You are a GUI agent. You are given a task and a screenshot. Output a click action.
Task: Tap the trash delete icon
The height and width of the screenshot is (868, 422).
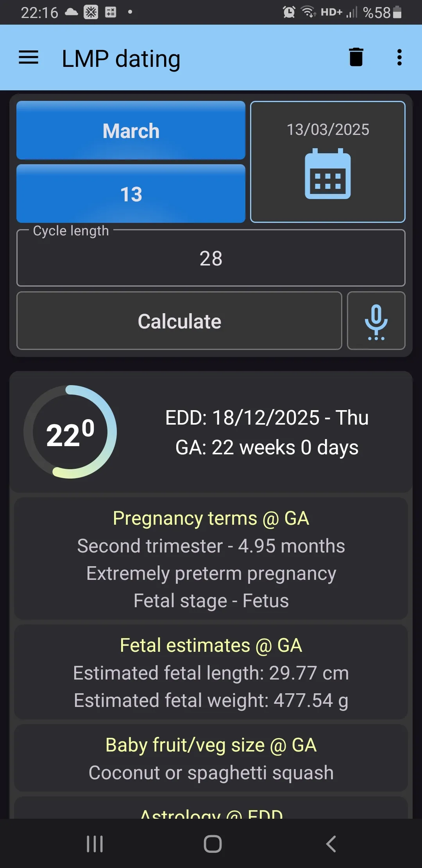[356, 57]
